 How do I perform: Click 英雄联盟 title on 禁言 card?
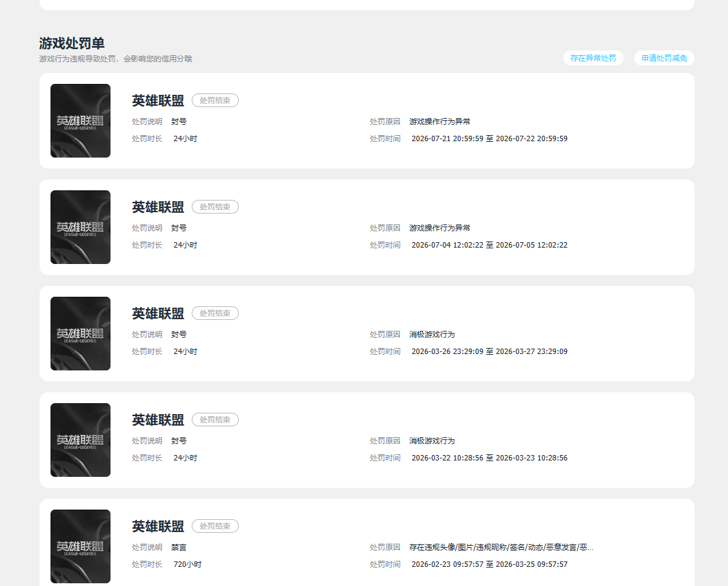click(x=158, y=526)
